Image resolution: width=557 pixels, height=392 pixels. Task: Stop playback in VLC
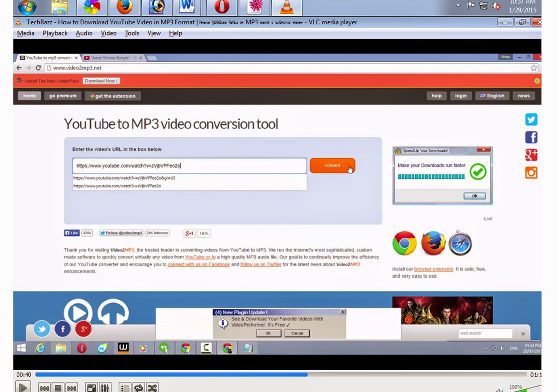58,388
